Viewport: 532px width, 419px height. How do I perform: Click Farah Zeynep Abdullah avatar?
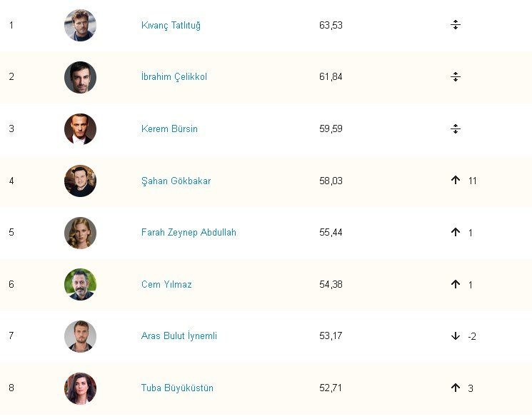point(80,233)
